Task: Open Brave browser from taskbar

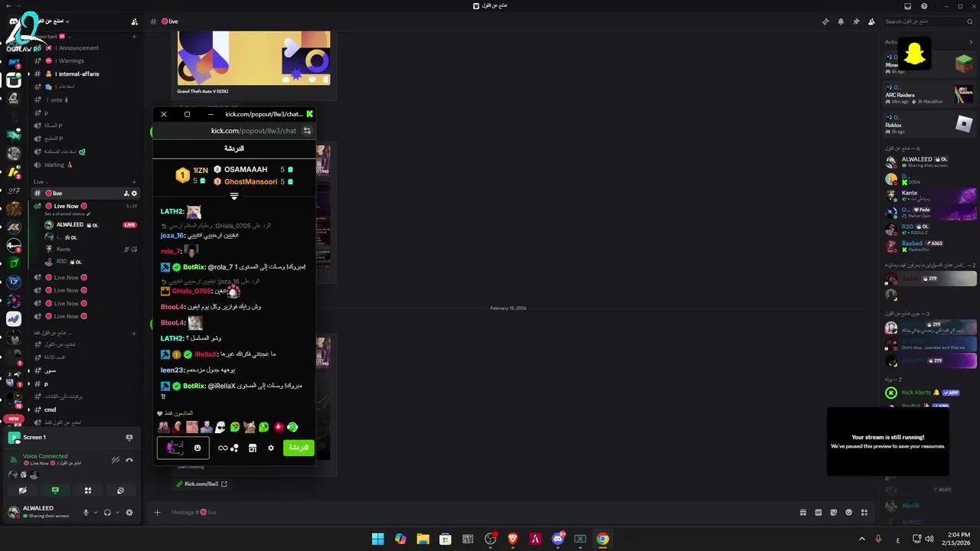Action: [513, 539]
